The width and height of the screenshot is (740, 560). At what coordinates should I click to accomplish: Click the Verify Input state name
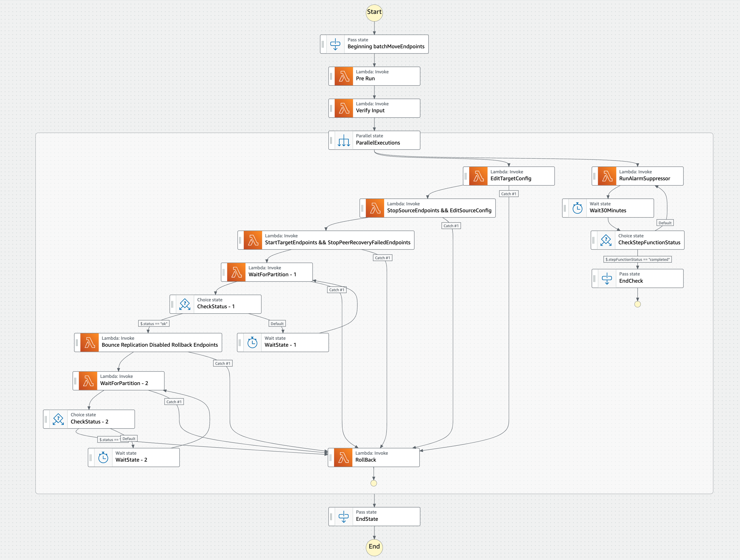coord(370,111)
